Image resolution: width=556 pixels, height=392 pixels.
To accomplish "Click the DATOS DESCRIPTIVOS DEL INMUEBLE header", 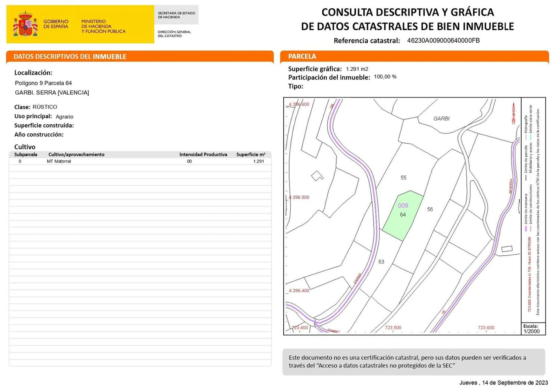I will (x=70, y=56).
